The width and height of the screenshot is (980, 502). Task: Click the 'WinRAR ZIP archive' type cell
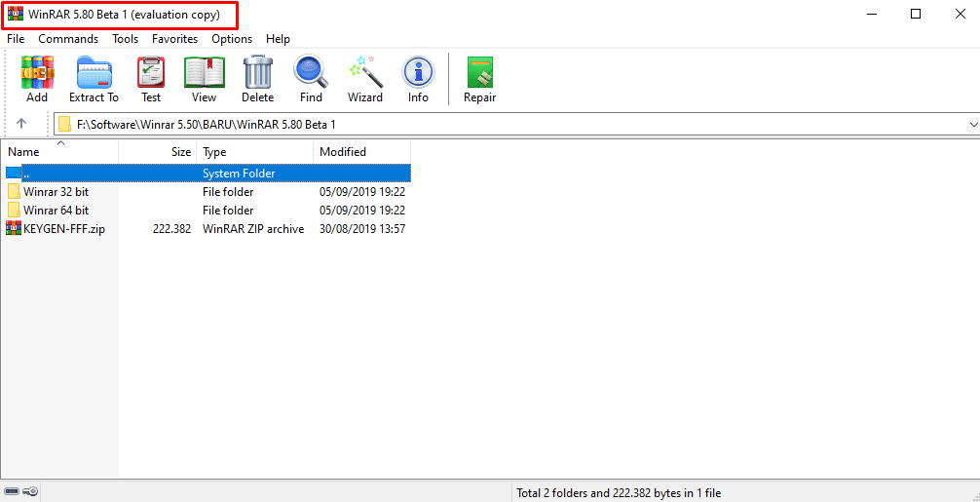click(253, 229)
